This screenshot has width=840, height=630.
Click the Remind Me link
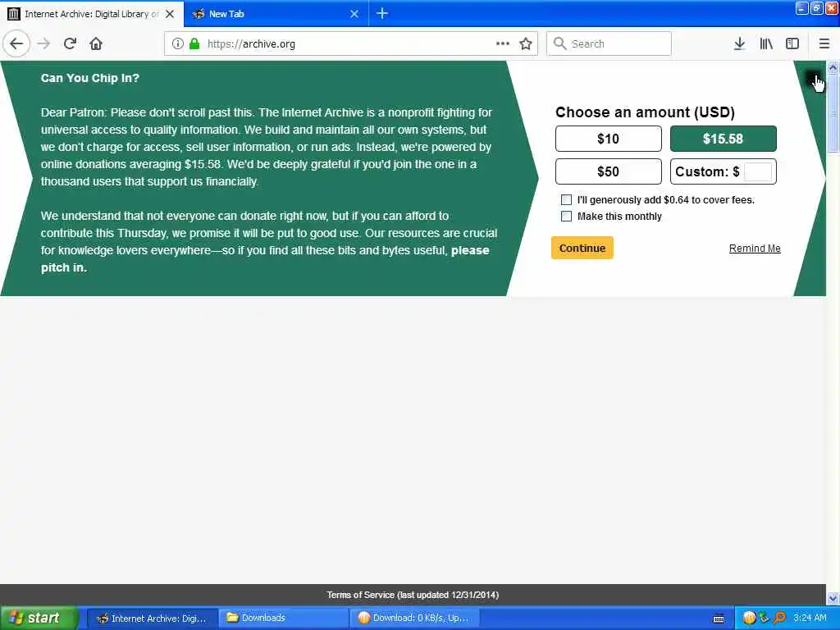tap(755, 249)
